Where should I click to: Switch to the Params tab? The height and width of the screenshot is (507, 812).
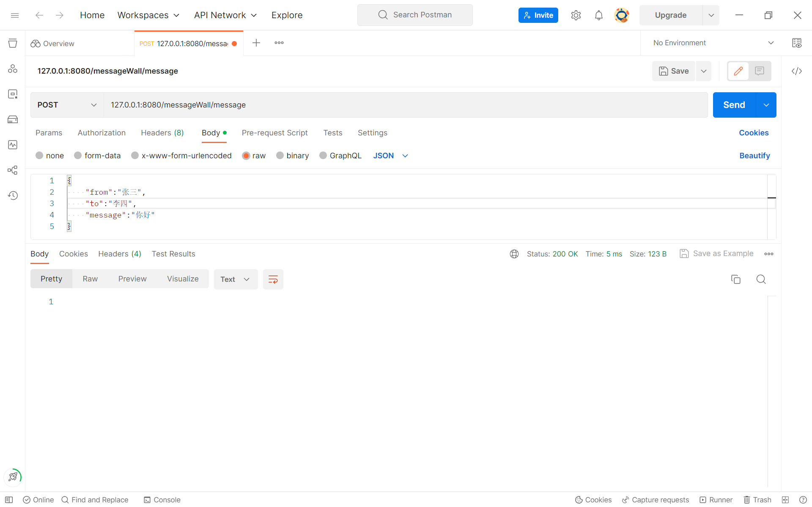(49, 133)
